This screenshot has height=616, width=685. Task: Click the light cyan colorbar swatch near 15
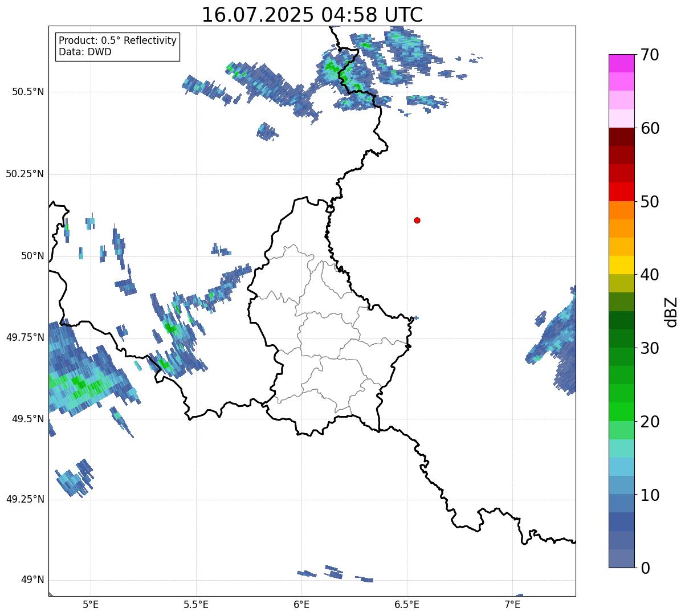pyautogui.click(x=622, y=448)
